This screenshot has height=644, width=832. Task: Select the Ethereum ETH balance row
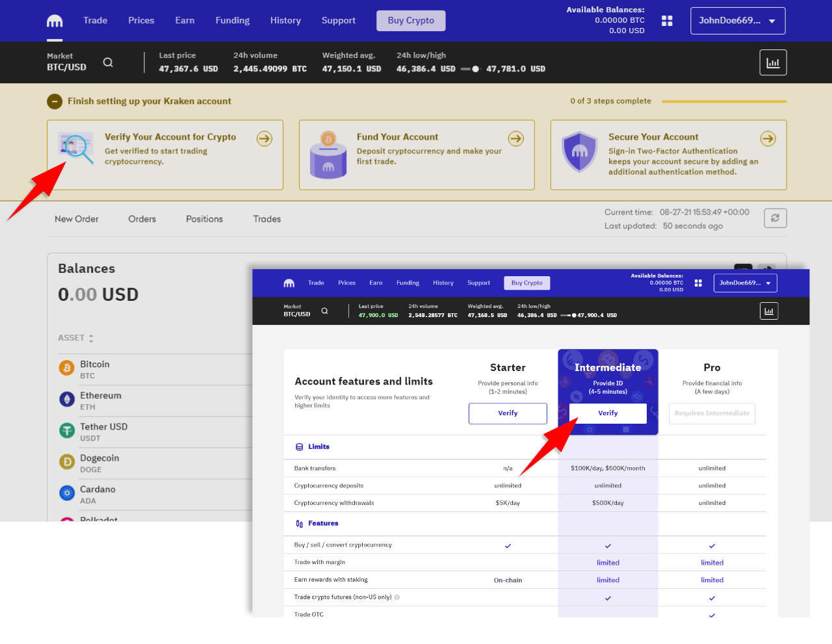155,400
